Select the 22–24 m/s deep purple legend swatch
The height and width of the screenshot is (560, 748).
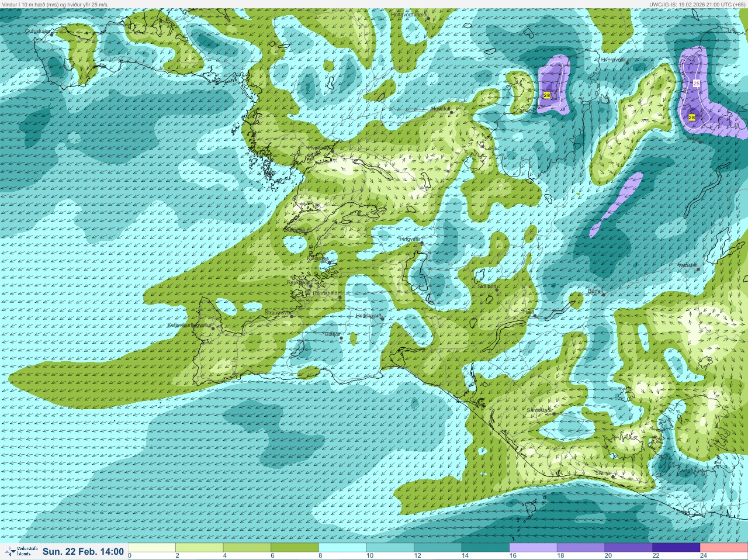676,548
